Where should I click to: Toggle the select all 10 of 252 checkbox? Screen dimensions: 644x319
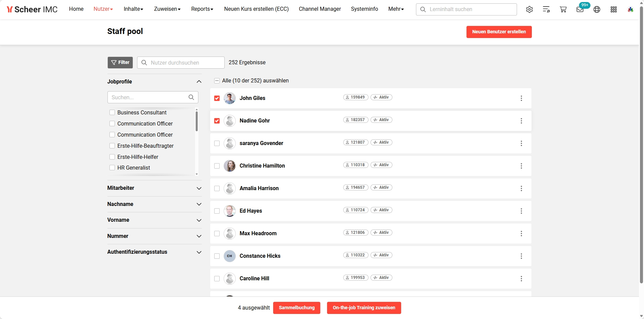pos(217,81)
